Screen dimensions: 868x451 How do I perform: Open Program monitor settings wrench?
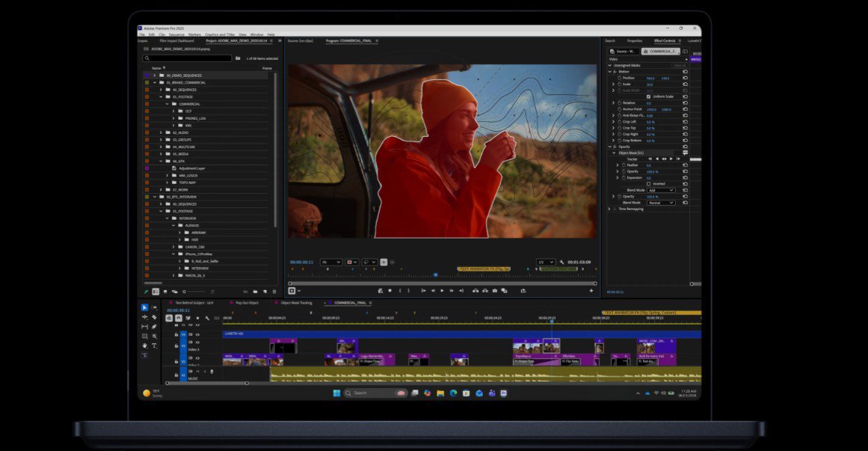[x=562, y=262]
